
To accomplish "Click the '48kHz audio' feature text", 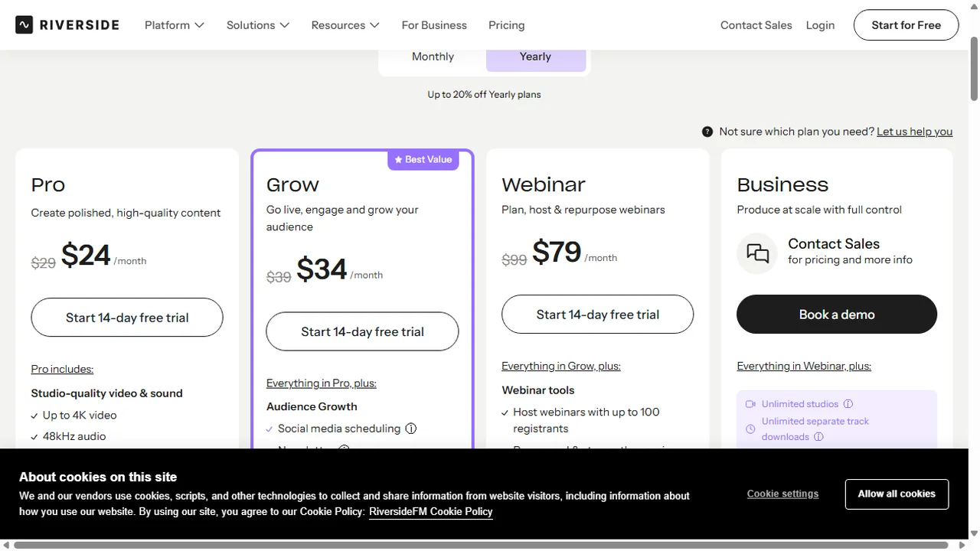I will (x=74, y=436).
